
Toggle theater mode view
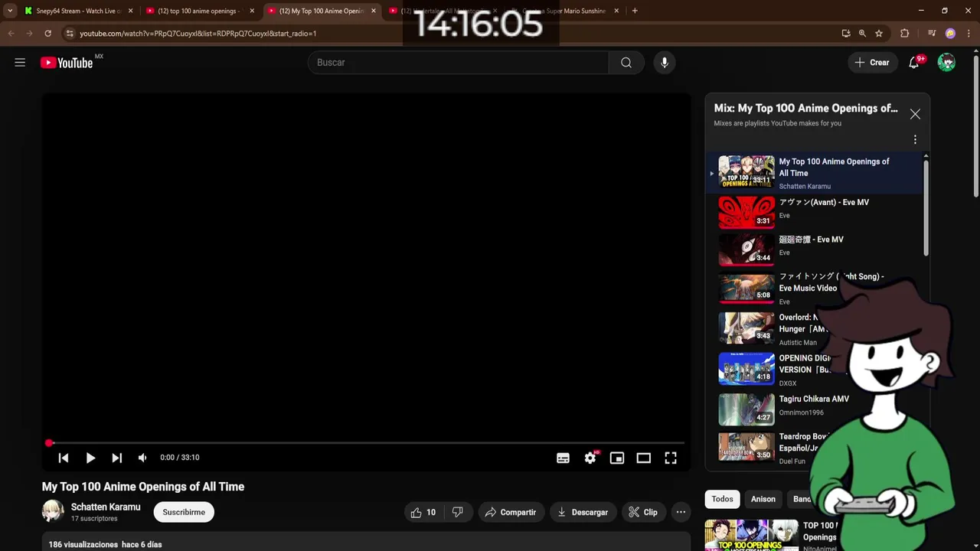point(643,458)
